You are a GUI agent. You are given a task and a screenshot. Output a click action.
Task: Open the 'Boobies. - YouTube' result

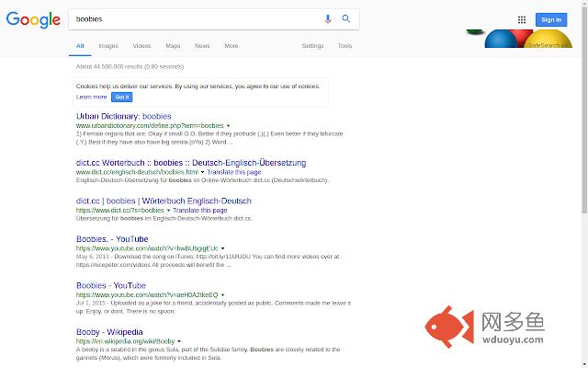(112, 239)
